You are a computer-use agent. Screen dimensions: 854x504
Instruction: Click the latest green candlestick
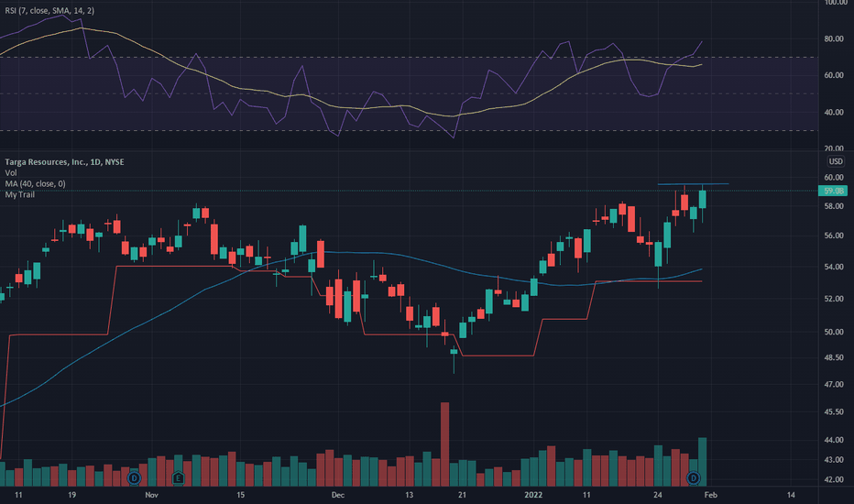703,200
